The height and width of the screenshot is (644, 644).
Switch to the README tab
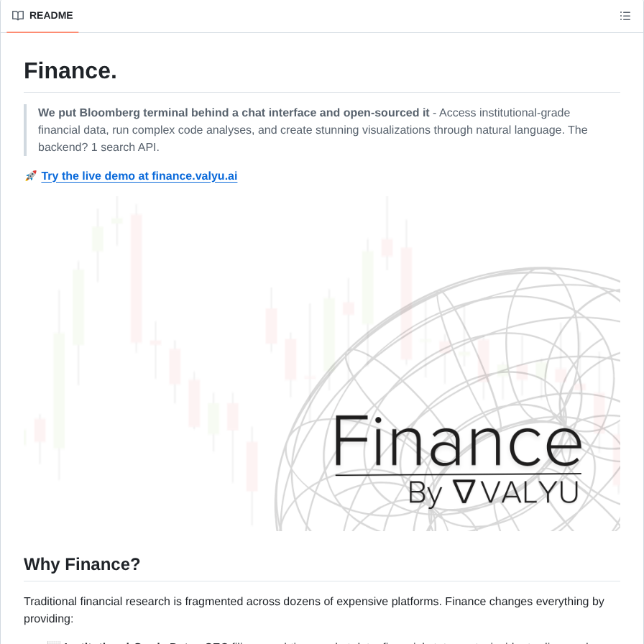43,15
